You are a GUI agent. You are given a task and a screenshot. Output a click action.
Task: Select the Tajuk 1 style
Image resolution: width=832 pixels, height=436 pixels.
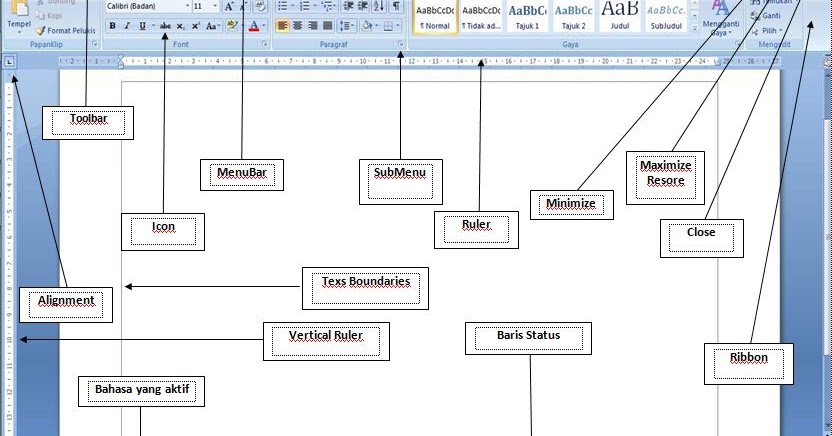pos(527,17)
